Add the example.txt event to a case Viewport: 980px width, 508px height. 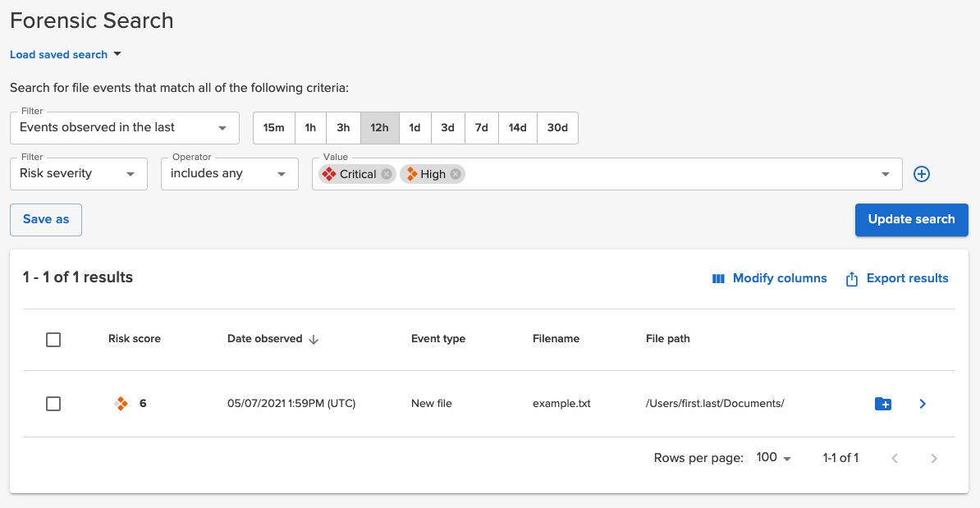(x=883, y=403)
